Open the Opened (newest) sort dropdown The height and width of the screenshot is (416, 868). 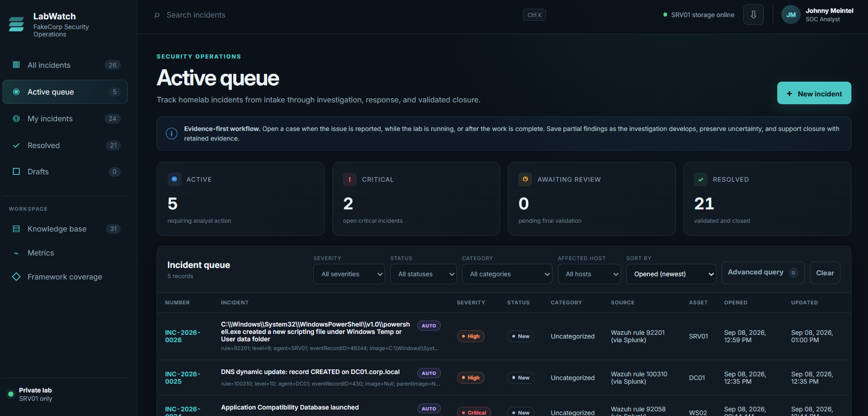pyautogui.click(x=671, y=274)
